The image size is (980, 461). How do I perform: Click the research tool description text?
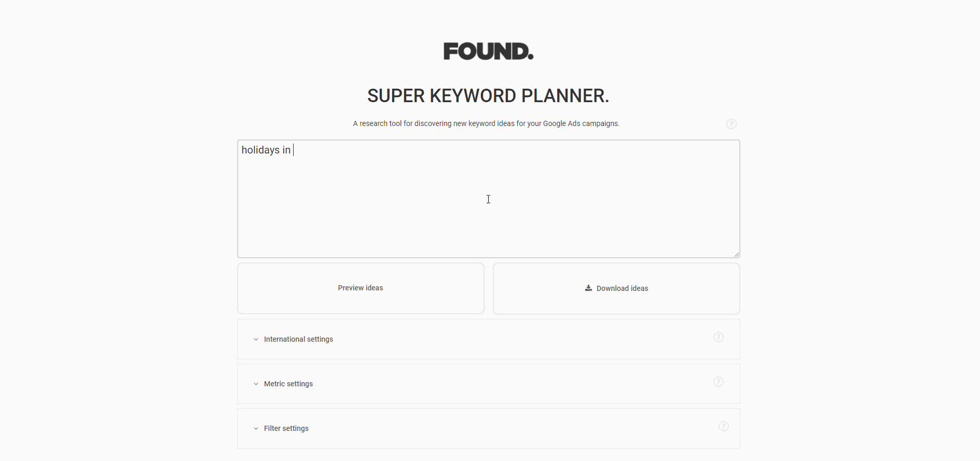pos(486,123)
